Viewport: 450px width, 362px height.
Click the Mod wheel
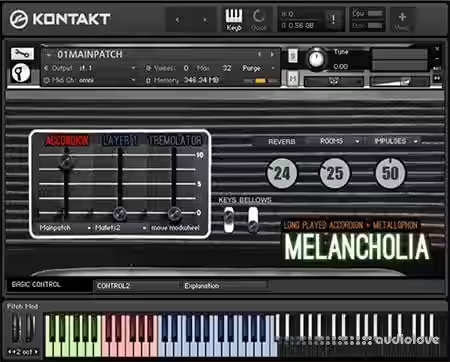click(x=30, y=329)
